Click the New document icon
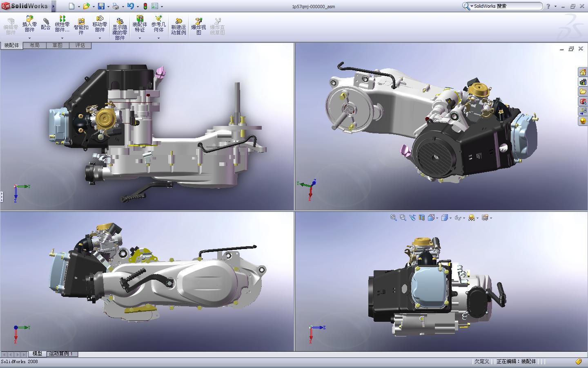588x368 pixels. click(72, 6)
